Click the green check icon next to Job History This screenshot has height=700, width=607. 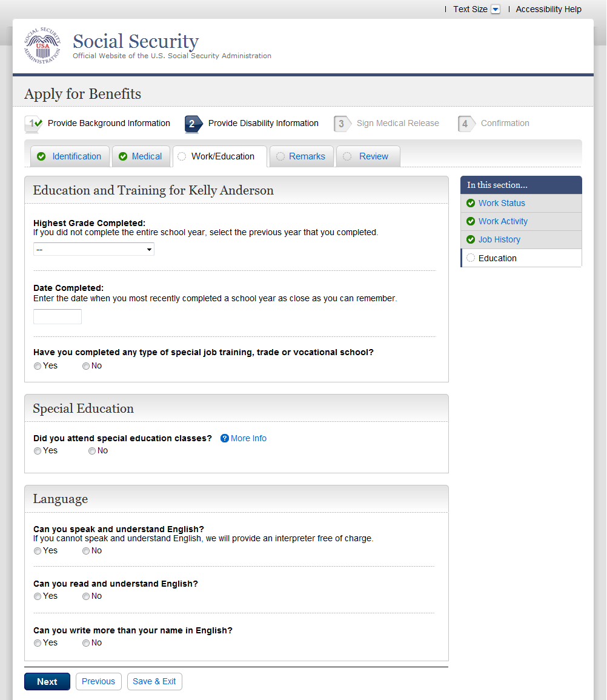(x=471, y=239)
